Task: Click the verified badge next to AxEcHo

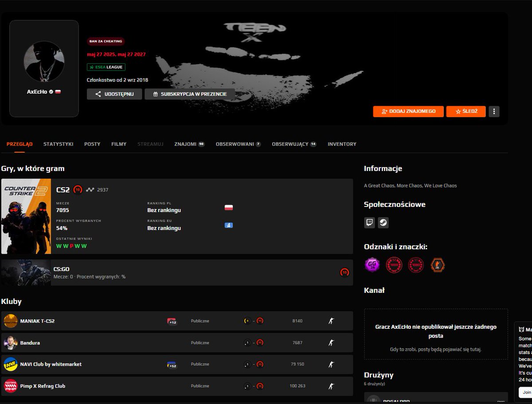Action: pyautogui.click(x=51, y=92)
